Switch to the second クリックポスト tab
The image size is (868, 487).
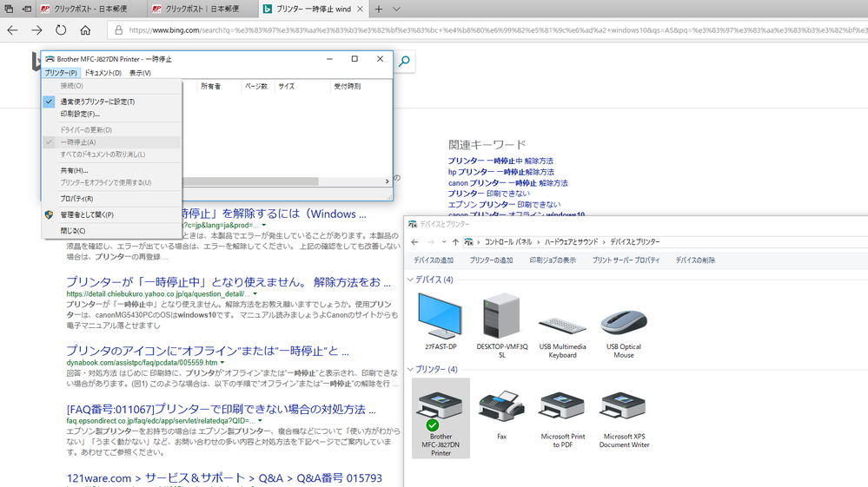tap(202, 9)
